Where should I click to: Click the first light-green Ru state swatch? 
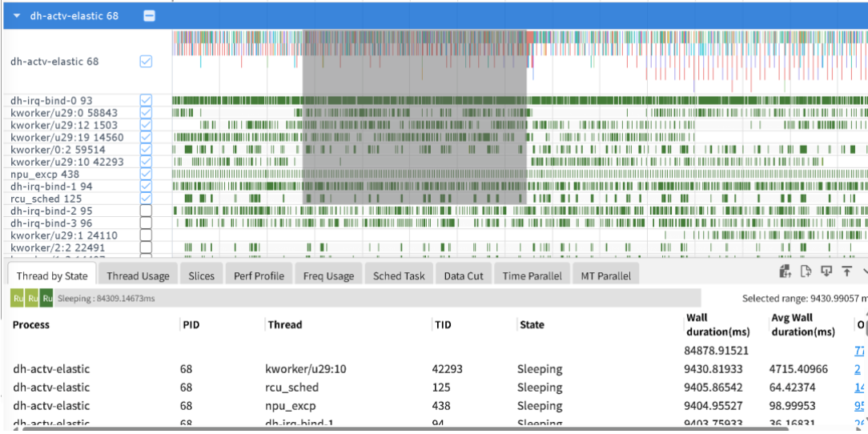pos(17,299)
